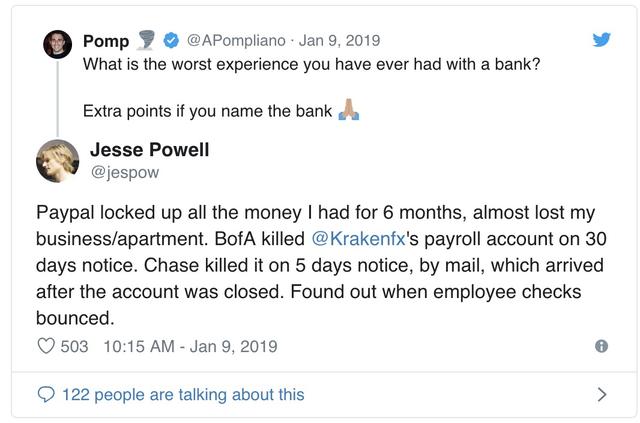The width and height of the screenshot is (640, 423).
Task: Open the Jesse Powell display name
Action: click(x=149, y=149)
